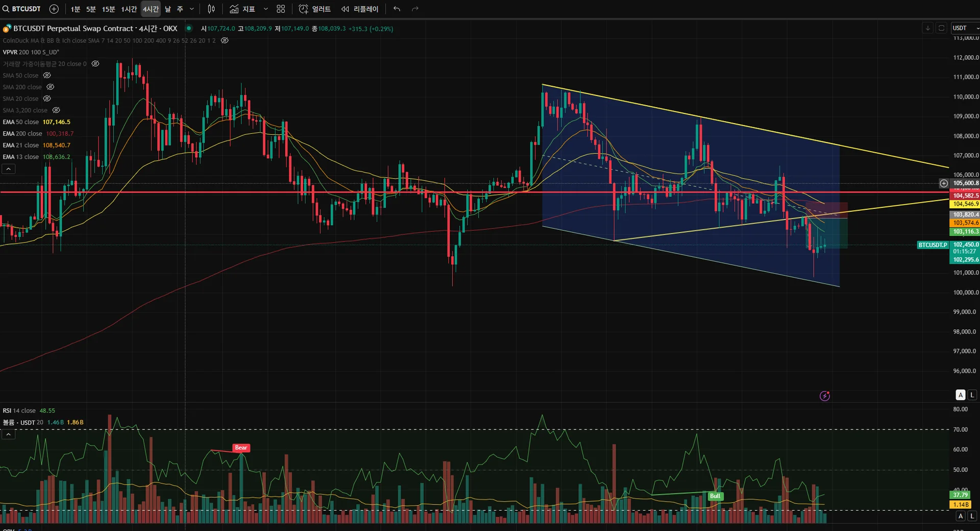Screen dimensions: 980x531
Task: Open the indicator templates grid icon
Action: click(x=281, y=9)
